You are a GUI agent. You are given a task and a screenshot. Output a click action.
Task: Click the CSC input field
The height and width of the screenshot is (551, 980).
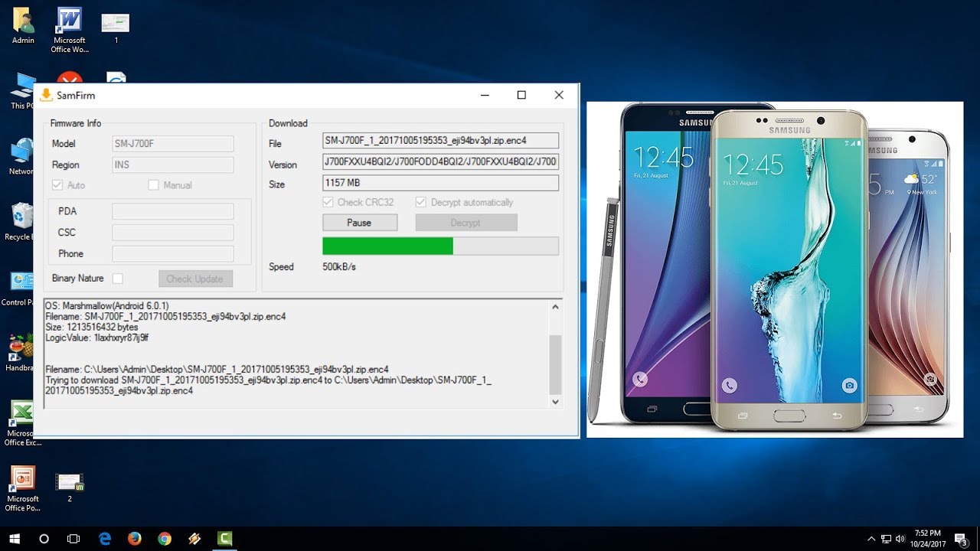[173, 233]
